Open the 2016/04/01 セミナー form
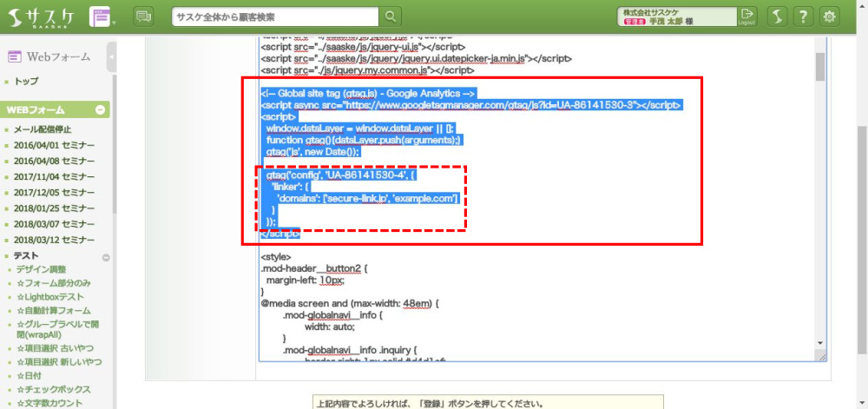 54,146
